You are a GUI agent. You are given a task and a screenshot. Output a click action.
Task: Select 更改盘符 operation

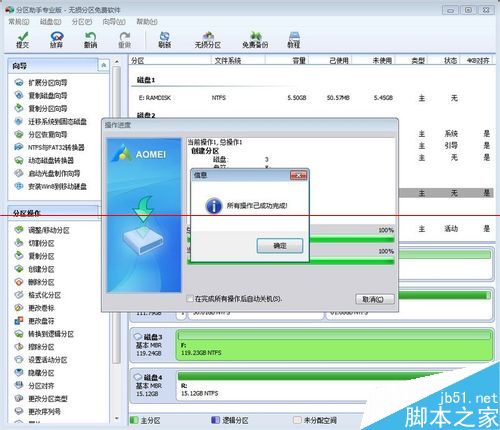(35, 321)
